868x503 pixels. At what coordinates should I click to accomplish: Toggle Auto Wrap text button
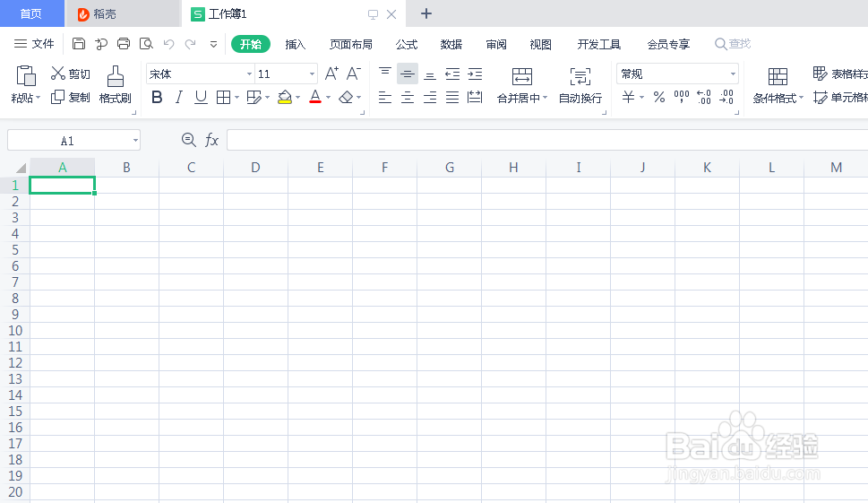[x=580, y=85]
